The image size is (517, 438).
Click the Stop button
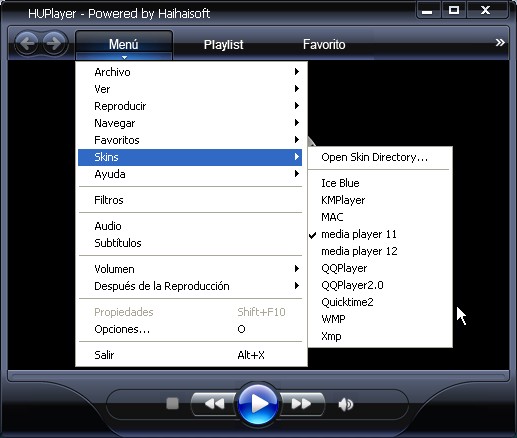(x=172, y=404)
